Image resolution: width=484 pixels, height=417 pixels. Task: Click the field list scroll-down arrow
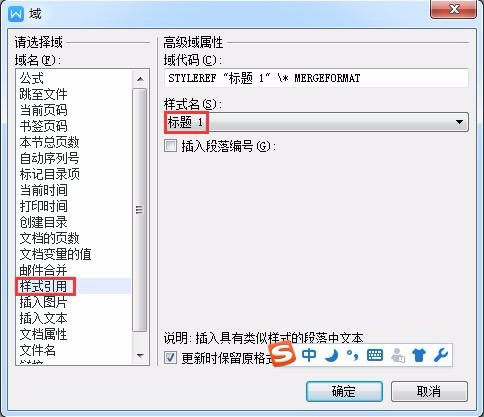tap(140, 356)
